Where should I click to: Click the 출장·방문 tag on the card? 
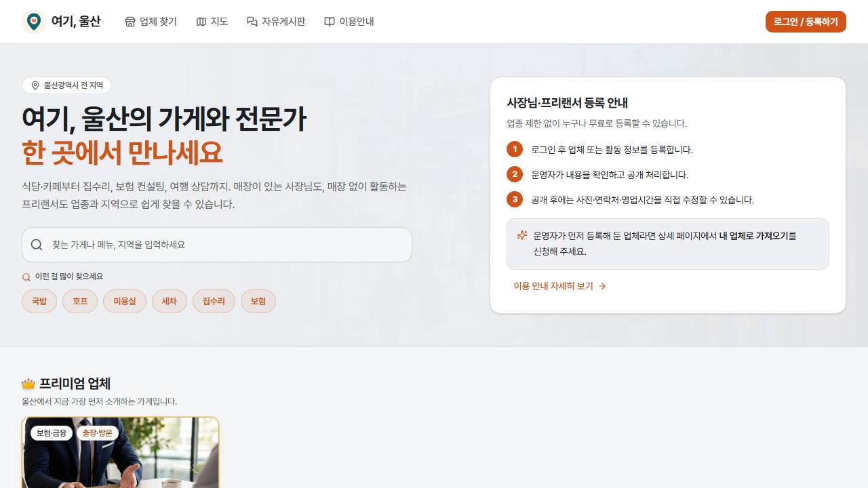tap(98, 432)
